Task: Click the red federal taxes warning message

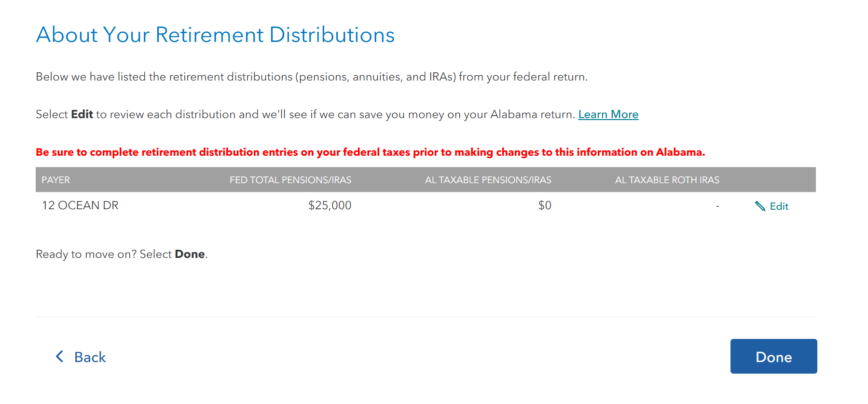Action: 370,152
